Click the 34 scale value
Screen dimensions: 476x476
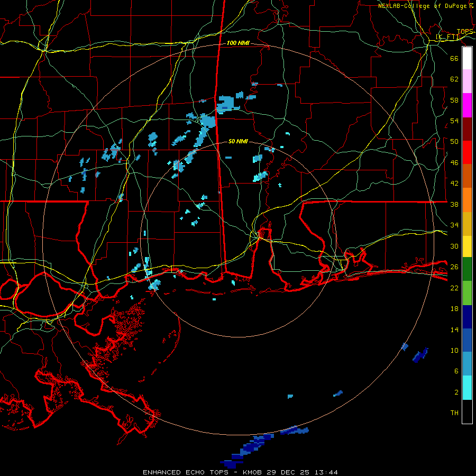click(454, 225)
